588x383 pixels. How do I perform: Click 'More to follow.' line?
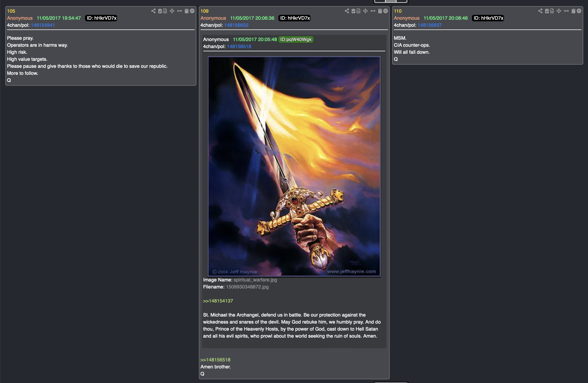(23, 73)
